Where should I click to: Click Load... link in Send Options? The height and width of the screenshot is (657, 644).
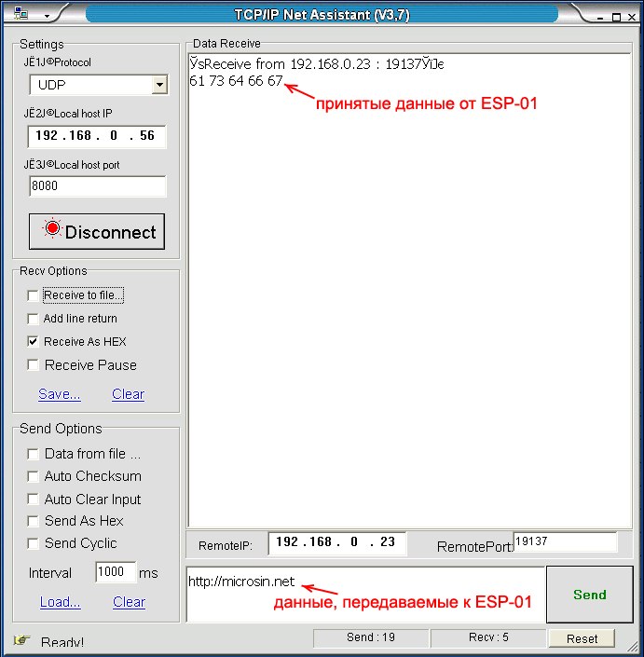point(61,602)
